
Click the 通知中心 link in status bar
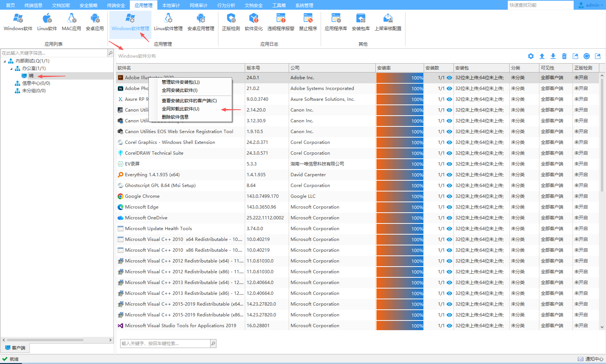(x=591, y=359)
